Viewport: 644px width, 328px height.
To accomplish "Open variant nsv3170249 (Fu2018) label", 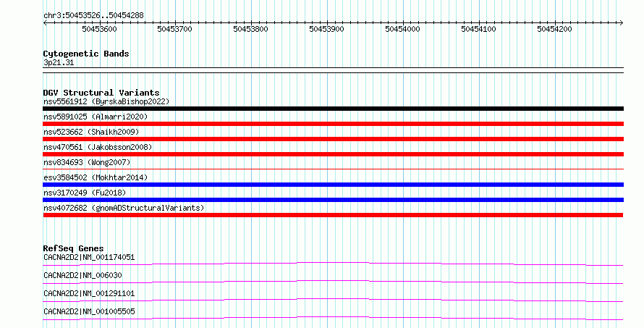I will 85,193.
